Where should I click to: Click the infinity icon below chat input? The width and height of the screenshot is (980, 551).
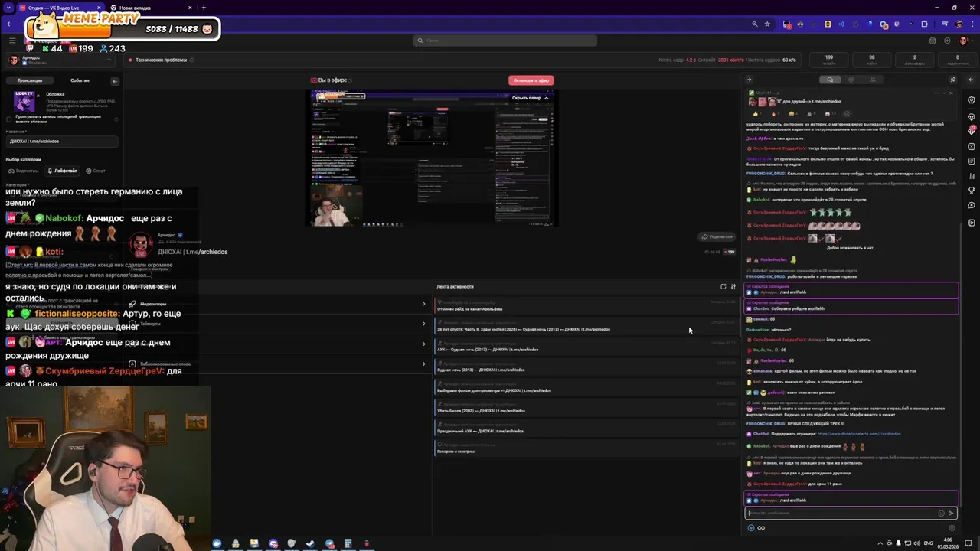point(760,527)
